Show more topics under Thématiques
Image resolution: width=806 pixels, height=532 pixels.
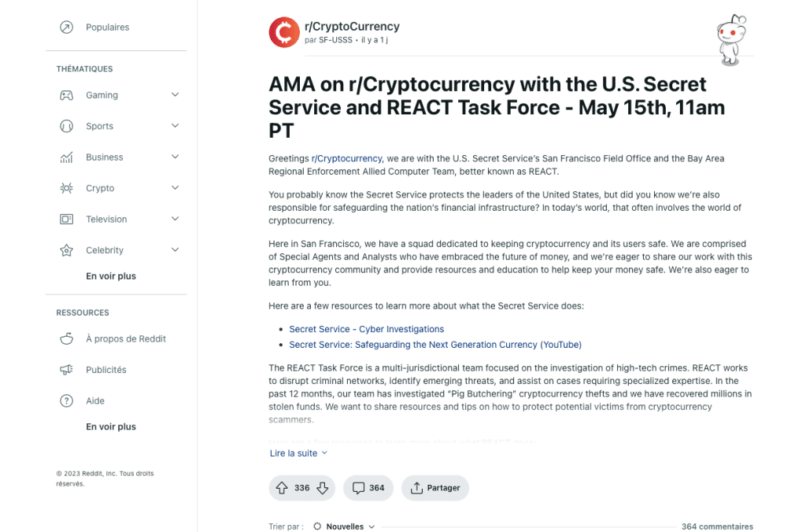click(111, 276)
